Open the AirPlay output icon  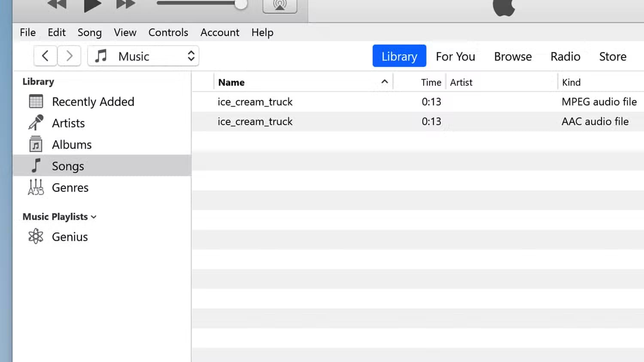[x=279, y=5]
